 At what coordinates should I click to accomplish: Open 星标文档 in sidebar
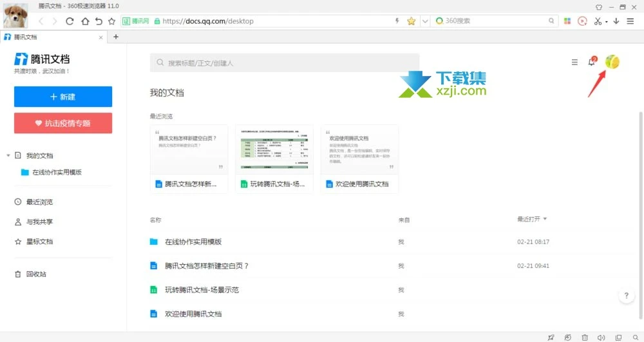point(33,242)
